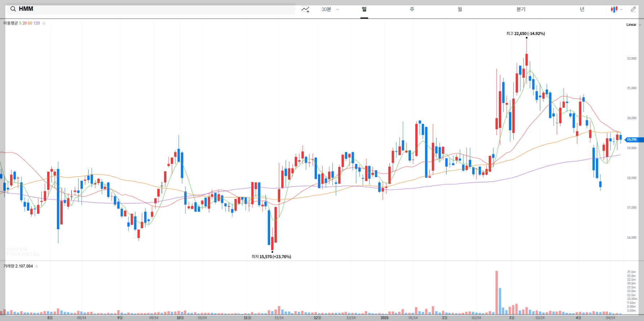Viewport: 644px width, 321px height.
Task: Click the 18,000 price axis label
Action: [x=631, y=178]
